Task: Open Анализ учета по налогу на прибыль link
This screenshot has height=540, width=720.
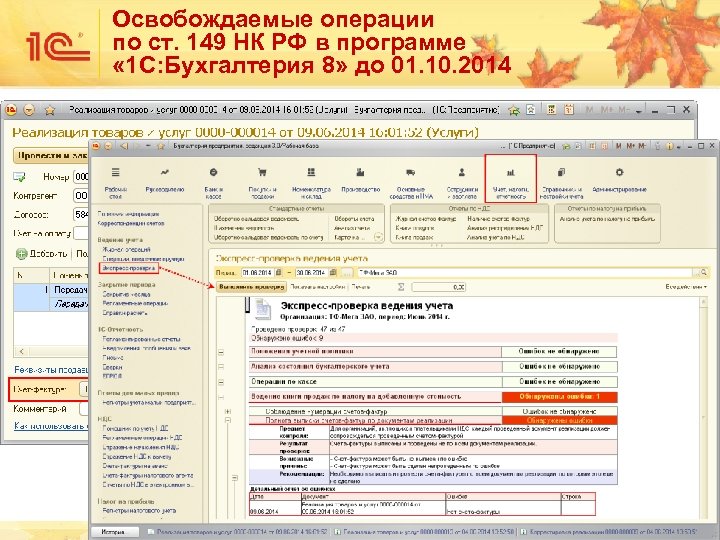Action: (607, 219)
